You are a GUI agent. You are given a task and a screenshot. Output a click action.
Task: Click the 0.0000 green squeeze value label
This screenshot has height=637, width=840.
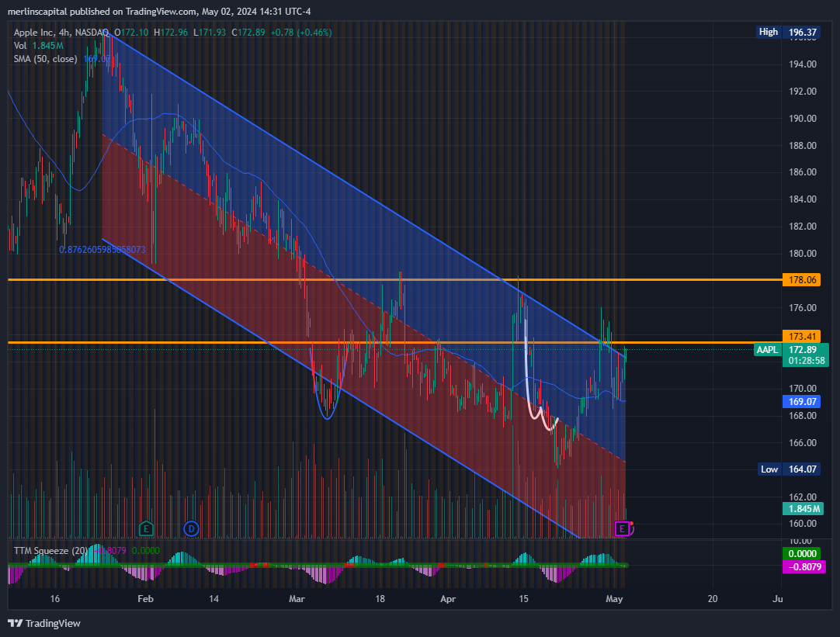(x=802, y=553)
